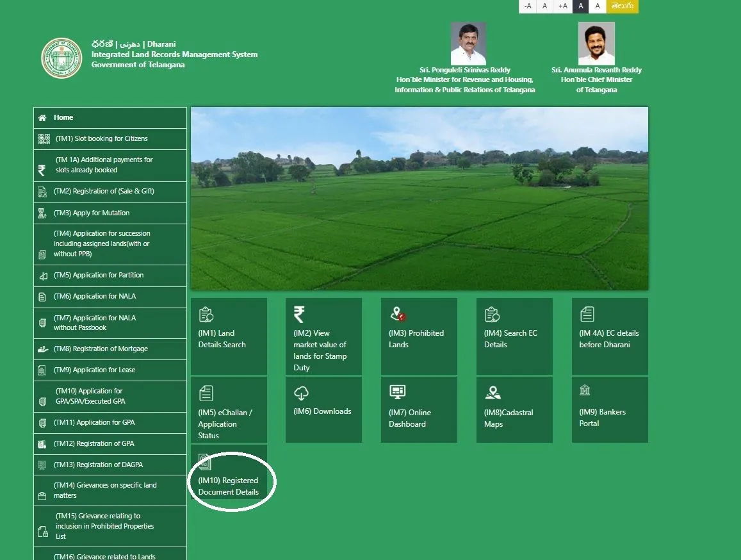Open the Prohibited Lands map pin icon
This screenshot has width=741, height=560.
tap(397, 314)
